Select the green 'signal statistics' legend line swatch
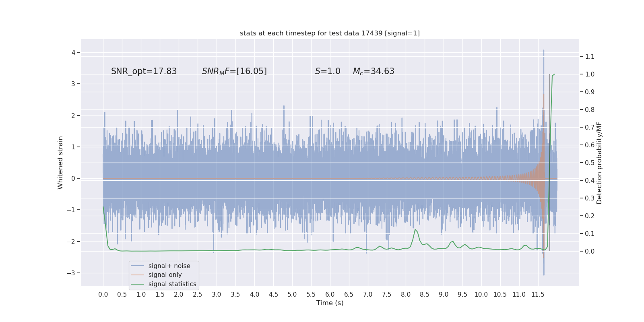644x322 pixels. pyautogui.click(x=137, y=284)
